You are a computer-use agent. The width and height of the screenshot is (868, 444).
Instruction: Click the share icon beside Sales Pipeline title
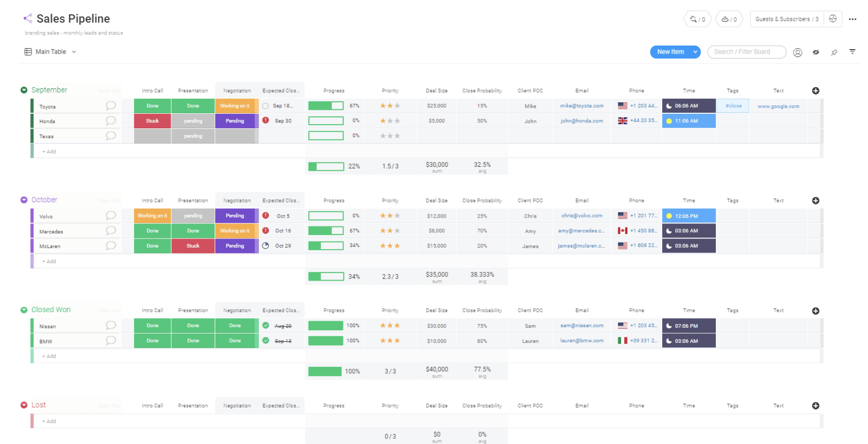click(x=28, y=19)
